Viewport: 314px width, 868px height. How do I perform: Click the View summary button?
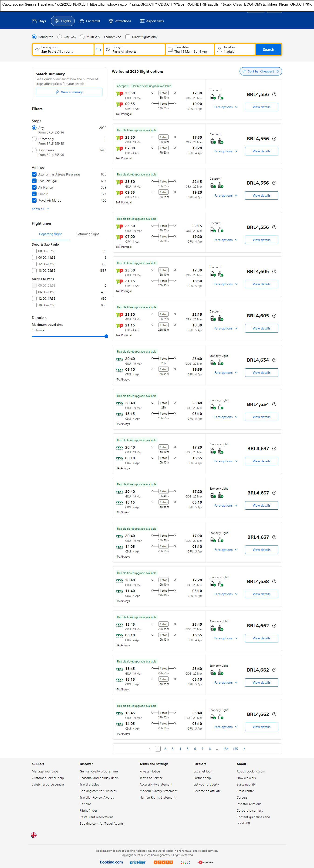point(69,92)
